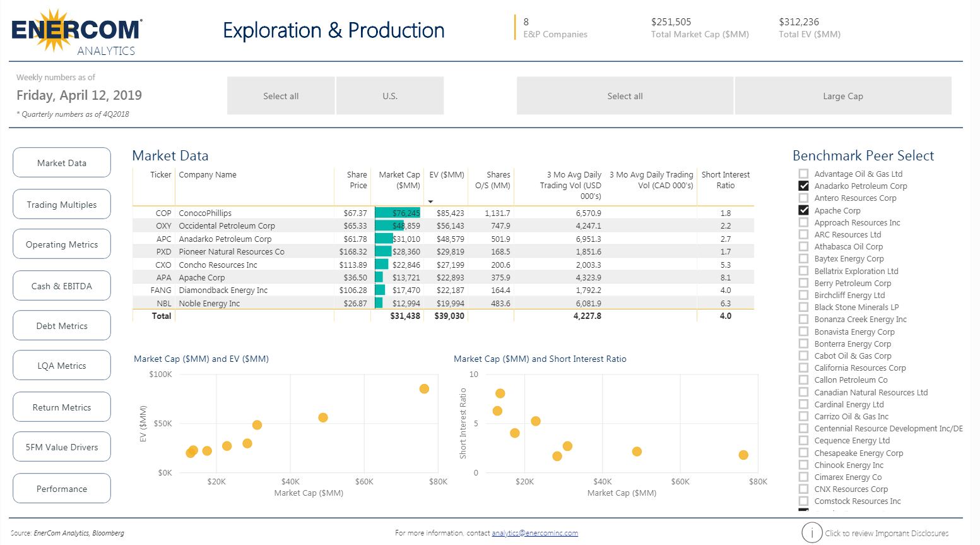Check Chesapeake Energy Corp

tap(803, 453)
